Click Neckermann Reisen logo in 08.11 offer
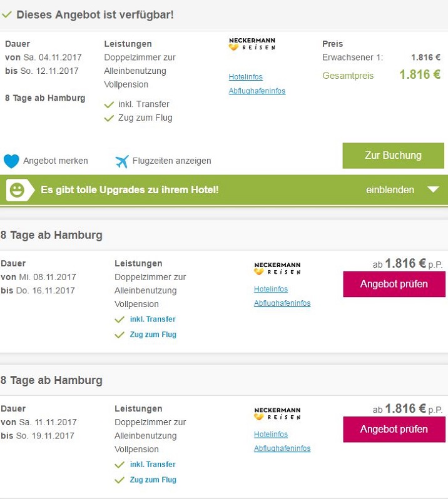This screenshot has height=499, width=448. tap(277, 268)
